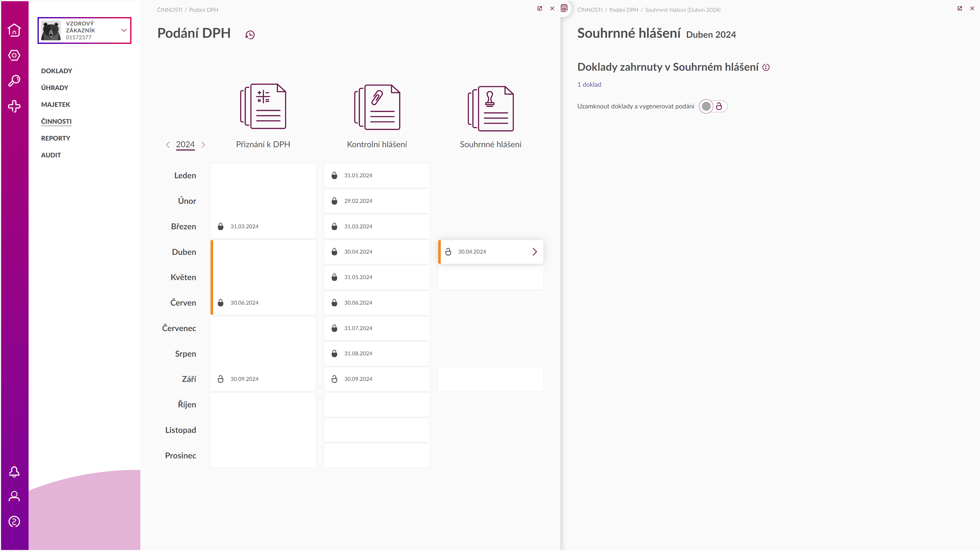Open Kontrolní hlášení 30.06.2024 entry
Viewport: 980px width, 551px height.
click(x=377, y=303)
